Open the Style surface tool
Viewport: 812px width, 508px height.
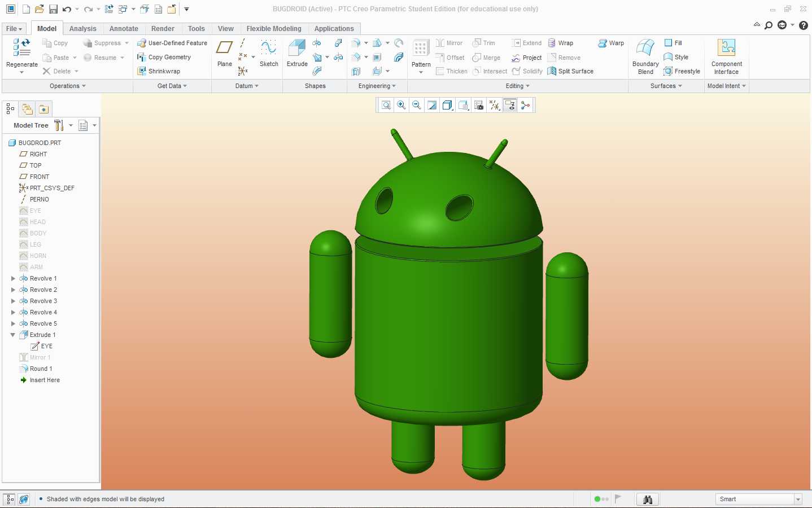pos(676,57)
